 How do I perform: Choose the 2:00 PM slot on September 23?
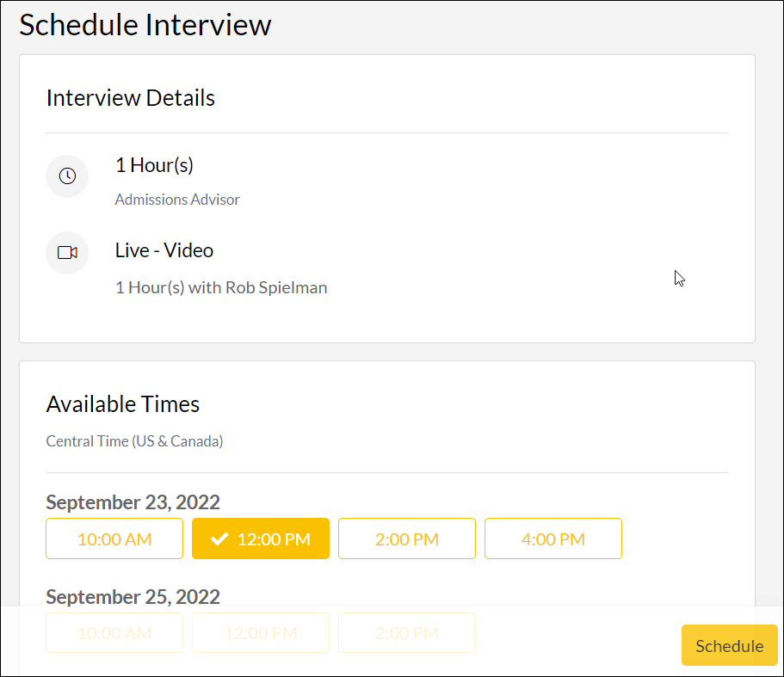tap(406, 539)
